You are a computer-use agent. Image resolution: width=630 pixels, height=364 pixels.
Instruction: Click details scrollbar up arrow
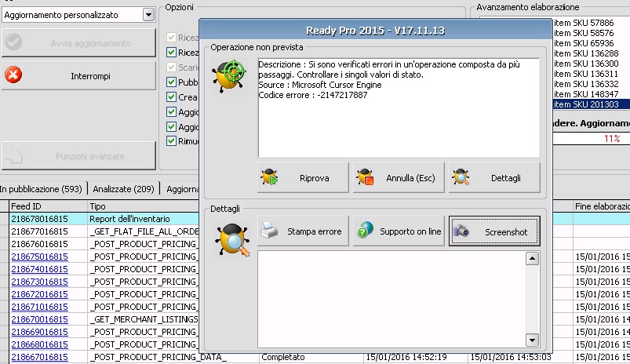click(532, 258)
